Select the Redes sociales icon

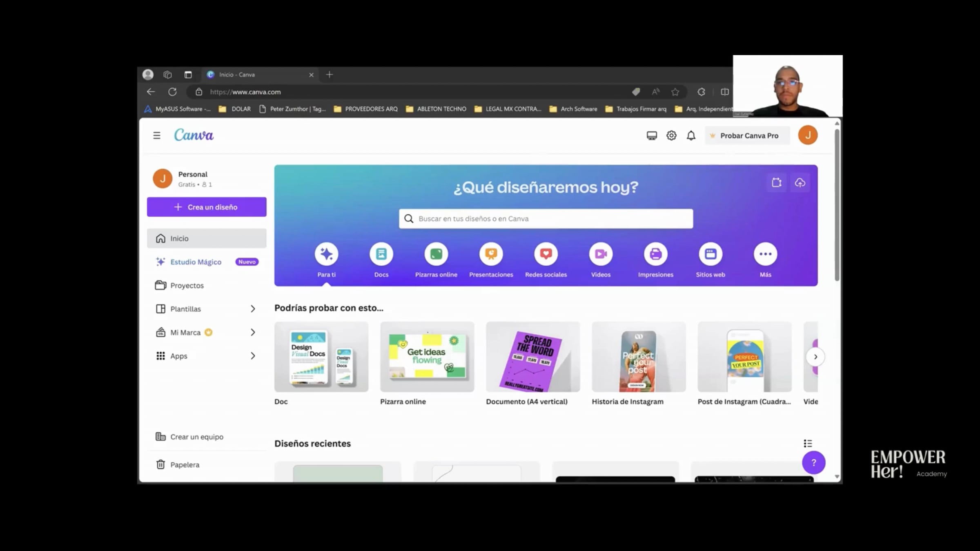coord(546,254)
